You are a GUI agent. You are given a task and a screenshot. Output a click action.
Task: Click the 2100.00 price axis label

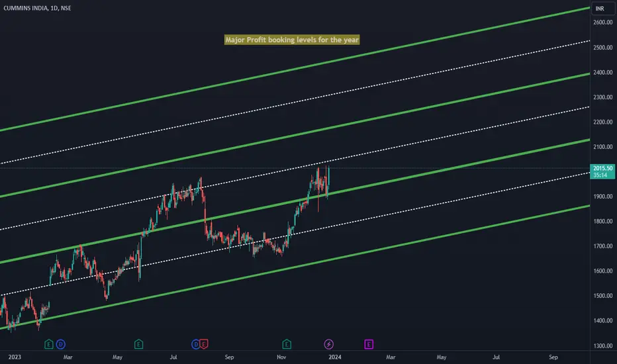point(603,147)
